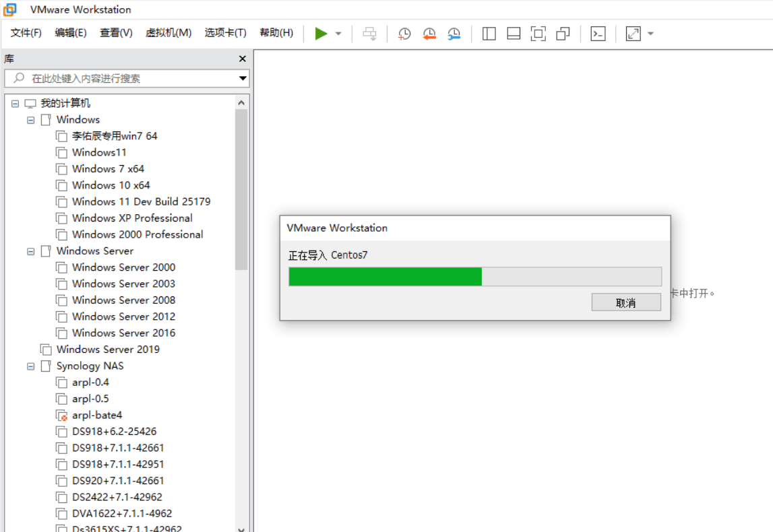This screenshot has height=532, width=773.
Task: Open the power options dropdown arrow
Action: (x=338, y=33)
